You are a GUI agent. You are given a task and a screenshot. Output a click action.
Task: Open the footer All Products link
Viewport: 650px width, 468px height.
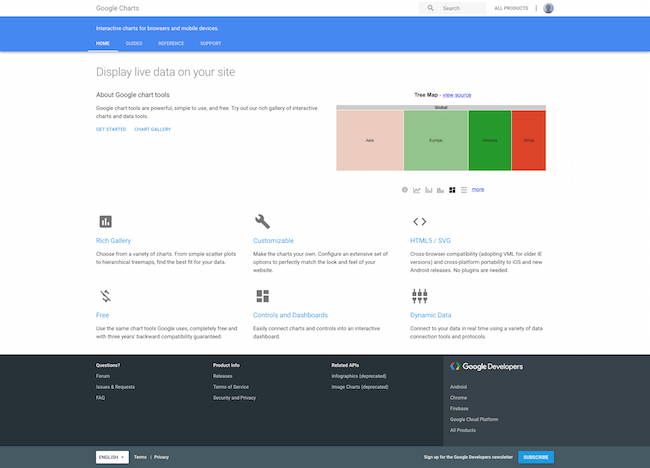tap(463, 430)
